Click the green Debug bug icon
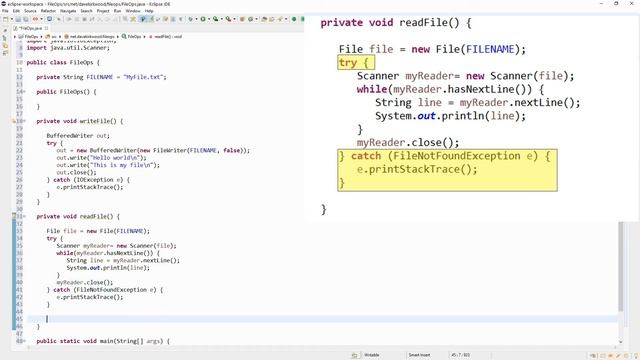Screen dimensions: 640x360 [190, 19]
